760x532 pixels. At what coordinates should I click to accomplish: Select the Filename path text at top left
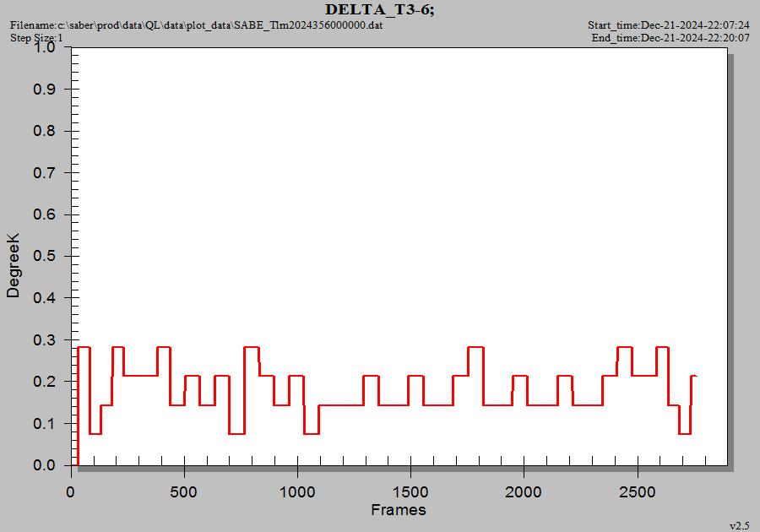pos(197,24)
